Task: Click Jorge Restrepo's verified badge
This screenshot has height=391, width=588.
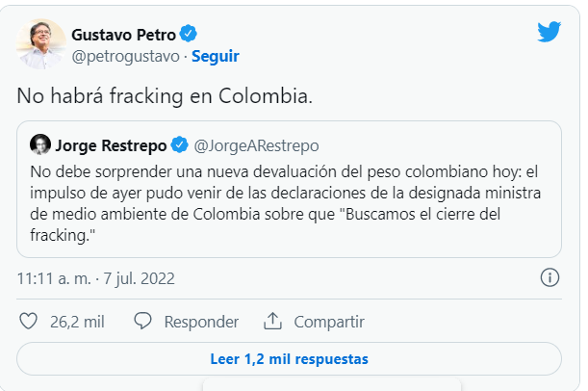Action: pyautogui.click(x=179, y=145)
